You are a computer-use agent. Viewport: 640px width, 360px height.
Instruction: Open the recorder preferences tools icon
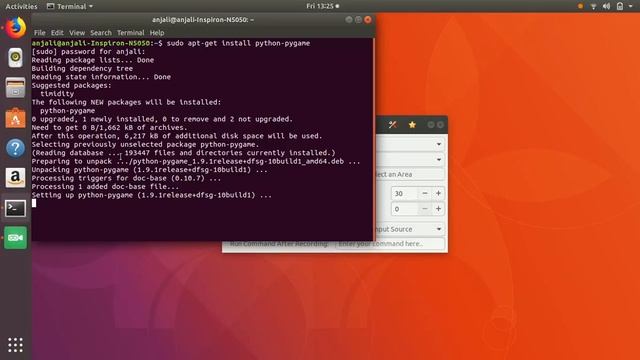click(x=393, y=124)
